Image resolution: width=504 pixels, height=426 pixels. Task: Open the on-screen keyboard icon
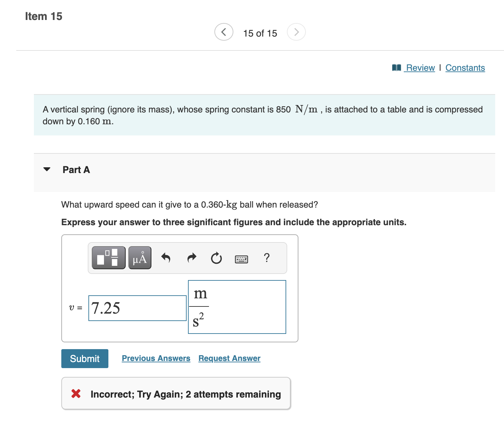(241, 258)
